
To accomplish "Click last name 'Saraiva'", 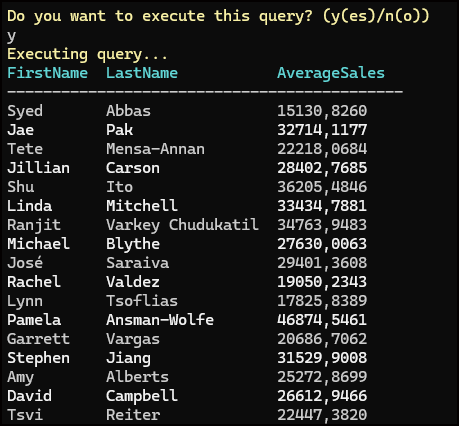I will [137, 263].
